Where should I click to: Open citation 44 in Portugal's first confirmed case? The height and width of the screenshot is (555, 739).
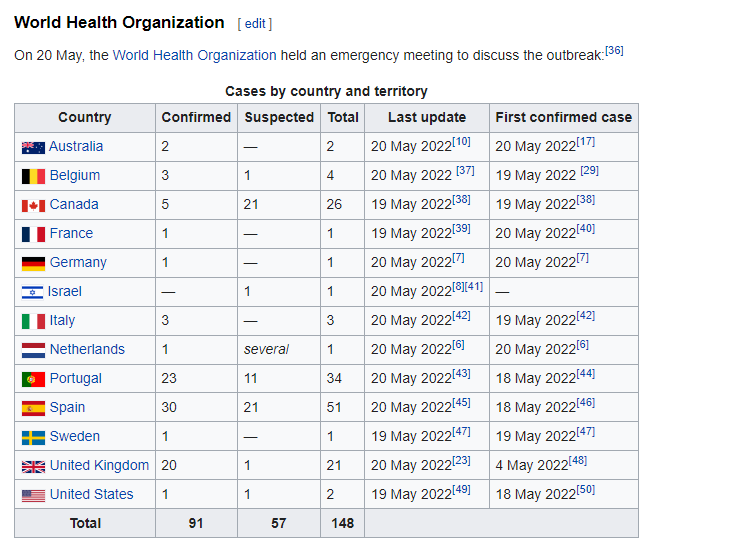pyautogui.click(x=586, y=374)
